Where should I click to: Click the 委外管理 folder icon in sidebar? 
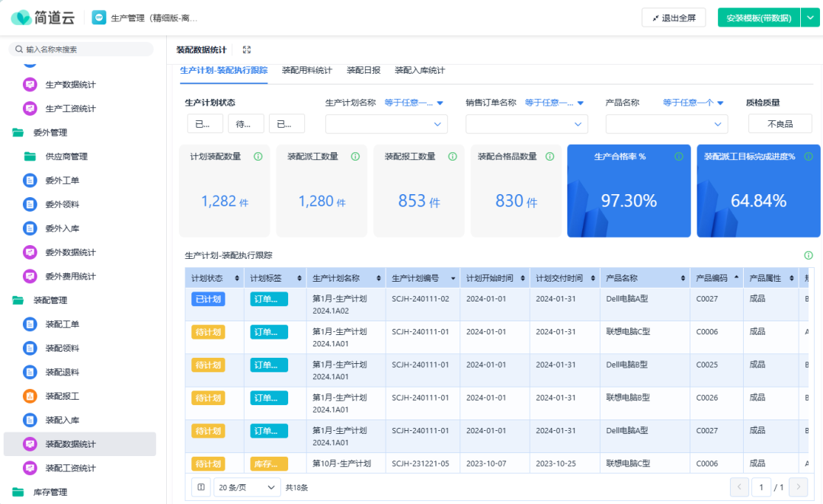(18, 132)
